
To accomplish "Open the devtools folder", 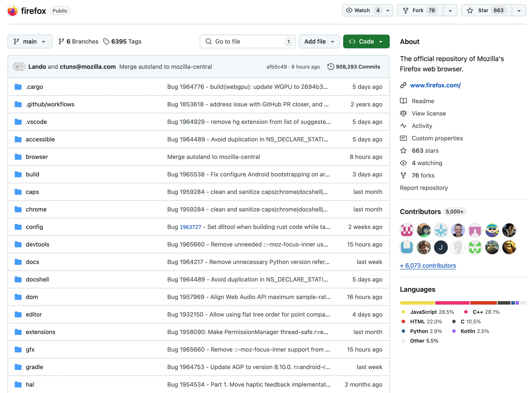I will pos(38,244).
